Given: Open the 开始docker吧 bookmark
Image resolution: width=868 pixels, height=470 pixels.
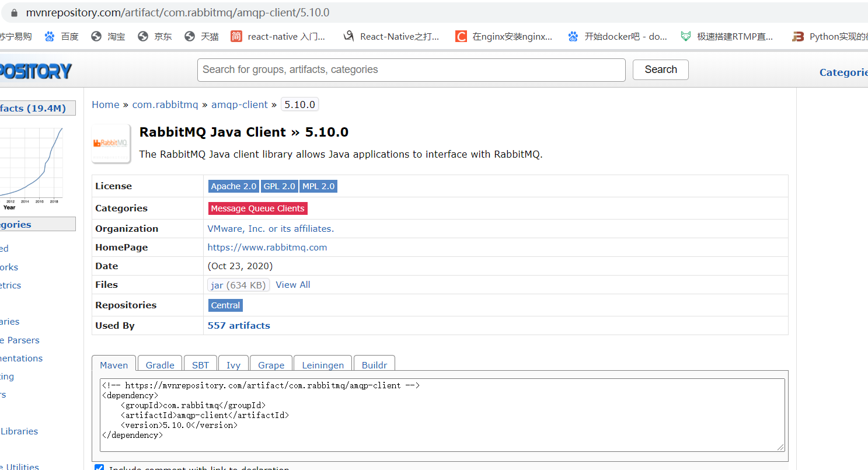Looking at the screenshot, I should tap(618, 36).
